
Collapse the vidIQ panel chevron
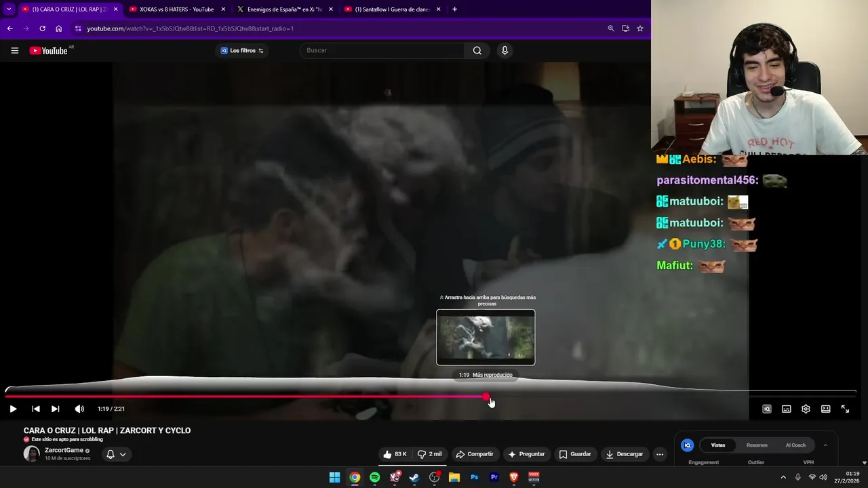click(825, 445)
